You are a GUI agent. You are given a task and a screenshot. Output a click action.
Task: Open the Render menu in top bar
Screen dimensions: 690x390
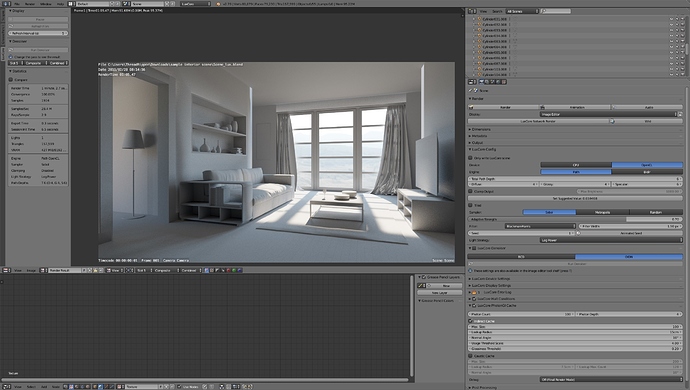point(30,4)
